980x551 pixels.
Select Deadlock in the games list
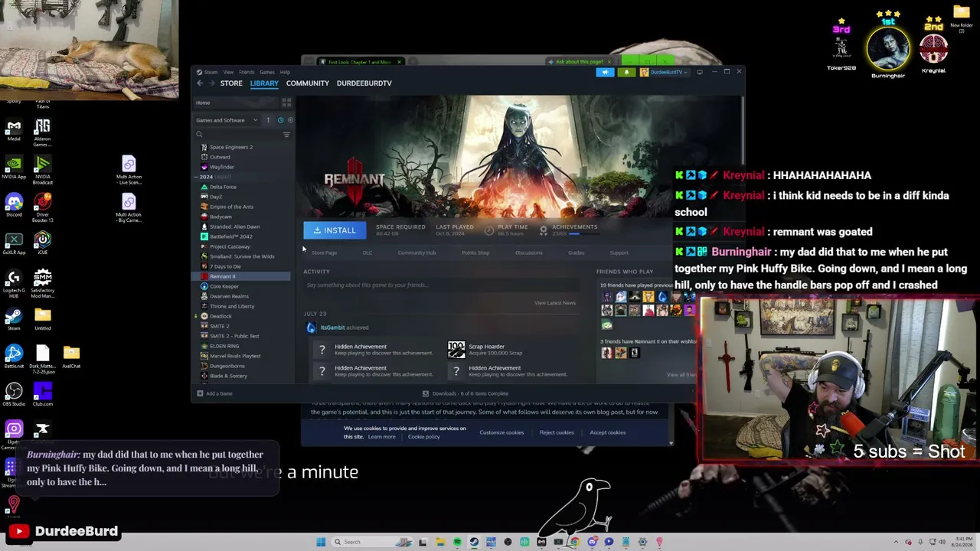coord(220,316)
